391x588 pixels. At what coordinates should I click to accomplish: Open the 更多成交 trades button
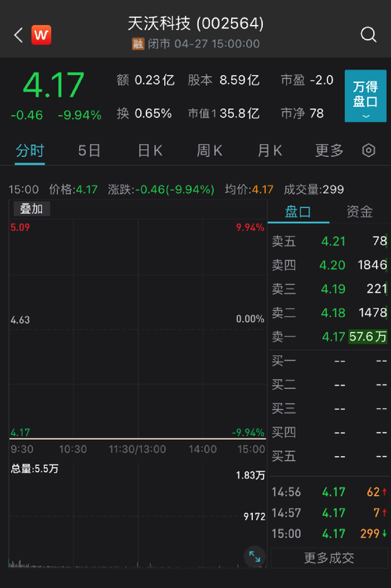(x=329, y=558)
